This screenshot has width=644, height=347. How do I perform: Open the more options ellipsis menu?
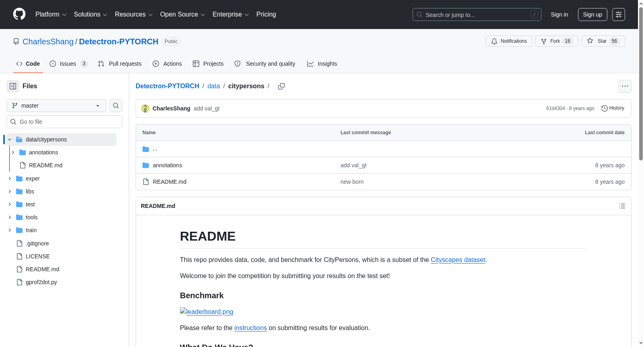coord(625,86)
